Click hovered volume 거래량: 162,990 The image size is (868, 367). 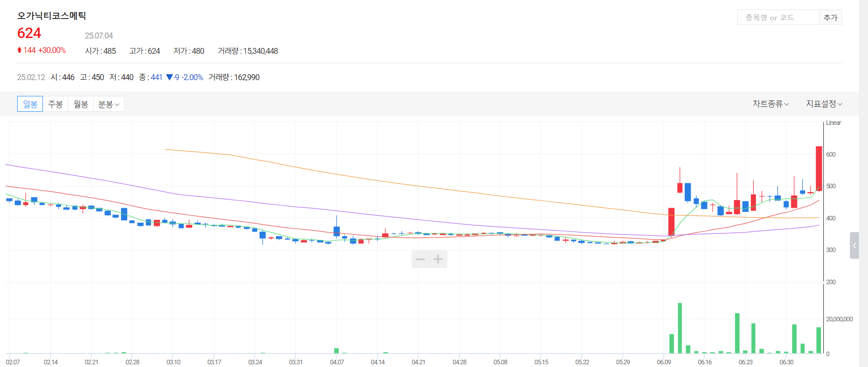pos(234,77)
